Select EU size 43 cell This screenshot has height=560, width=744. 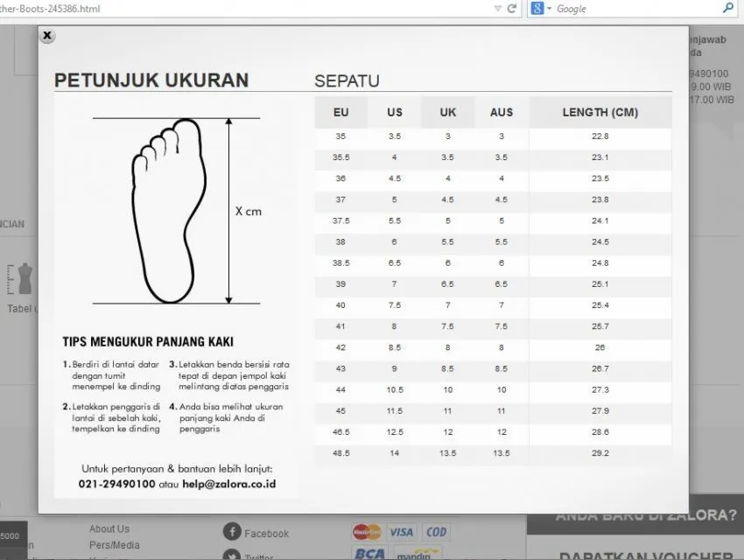click(340, 368)
